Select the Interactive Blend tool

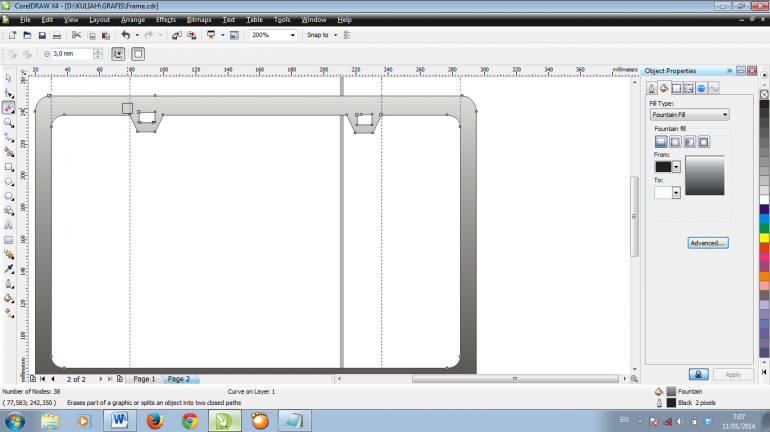tap(8, 254)
